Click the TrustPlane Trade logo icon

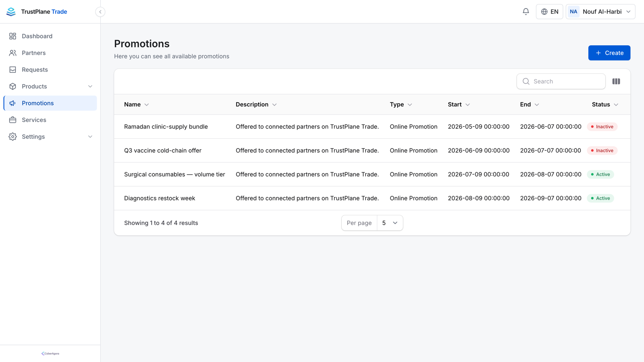[11, 12]
